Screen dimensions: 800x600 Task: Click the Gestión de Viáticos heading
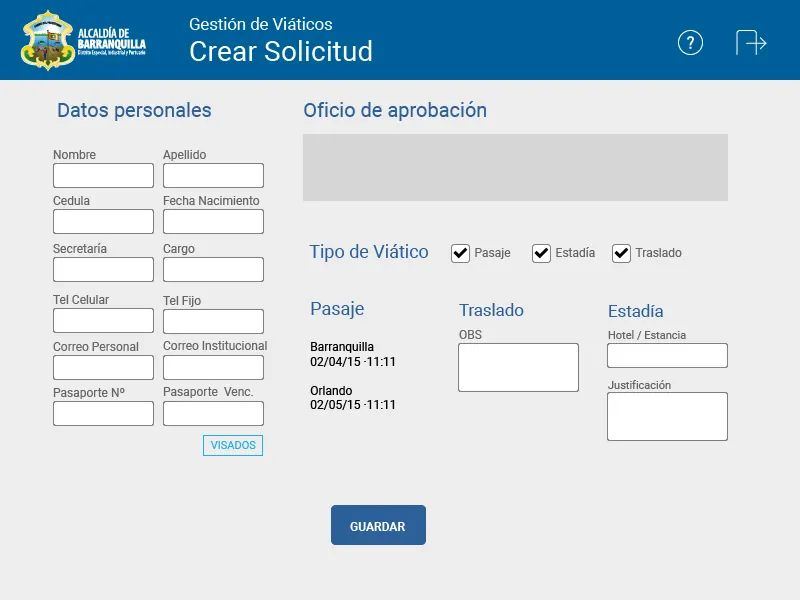tap(261, 24)
